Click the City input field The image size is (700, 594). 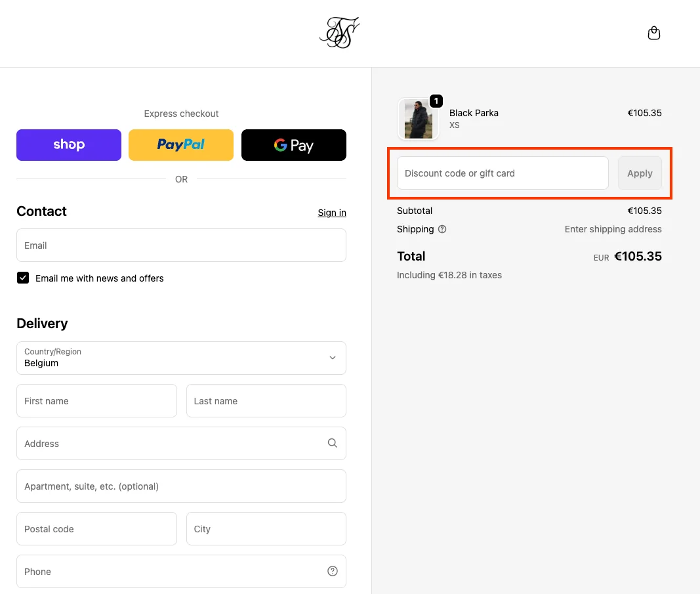[266, 529]
